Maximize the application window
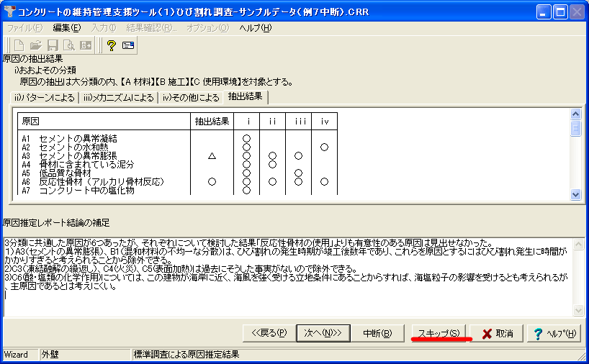Image resolution: width=589 pixels, height=364 pixels. (560, 12)
